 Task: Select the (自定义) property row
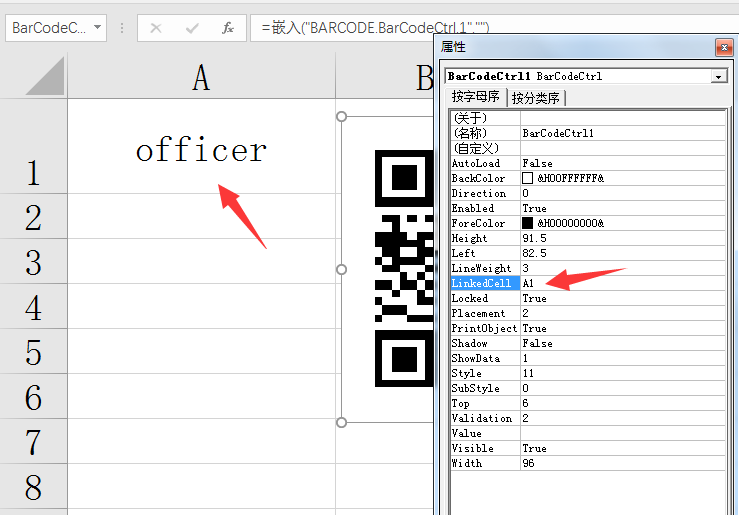click(588, 148)
